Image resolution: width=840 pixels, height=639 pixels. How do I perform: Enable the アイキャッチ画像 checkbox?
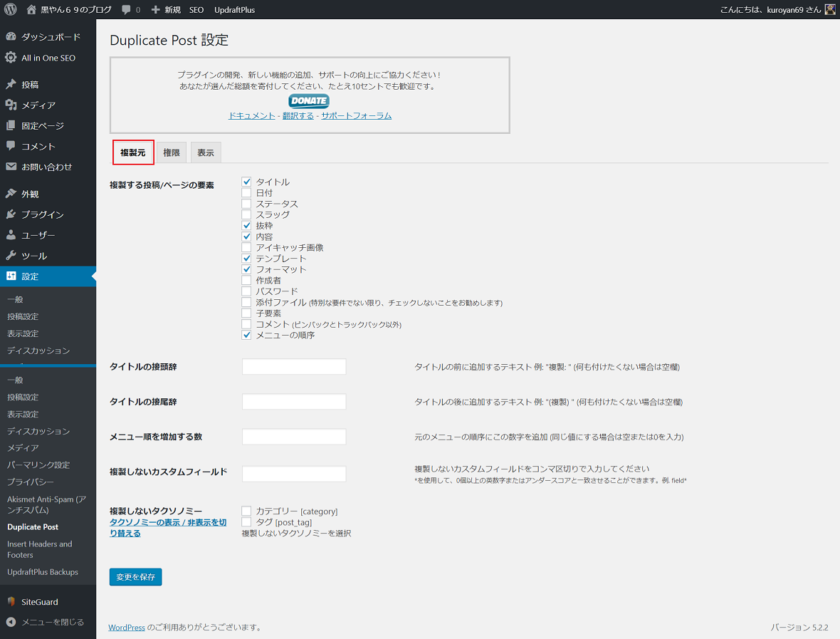pos(246,247)
